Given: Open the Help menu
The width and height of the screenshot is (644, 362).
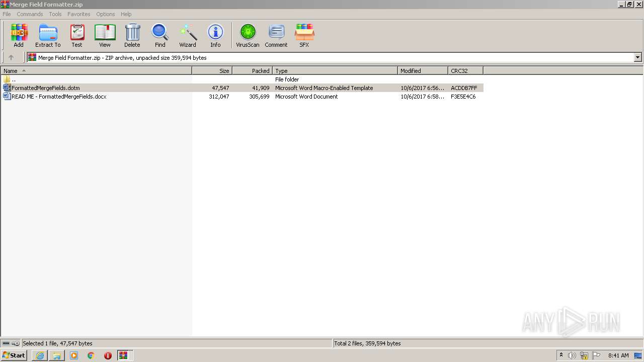Looking at the screenshot, I should (x=126, y=14).
